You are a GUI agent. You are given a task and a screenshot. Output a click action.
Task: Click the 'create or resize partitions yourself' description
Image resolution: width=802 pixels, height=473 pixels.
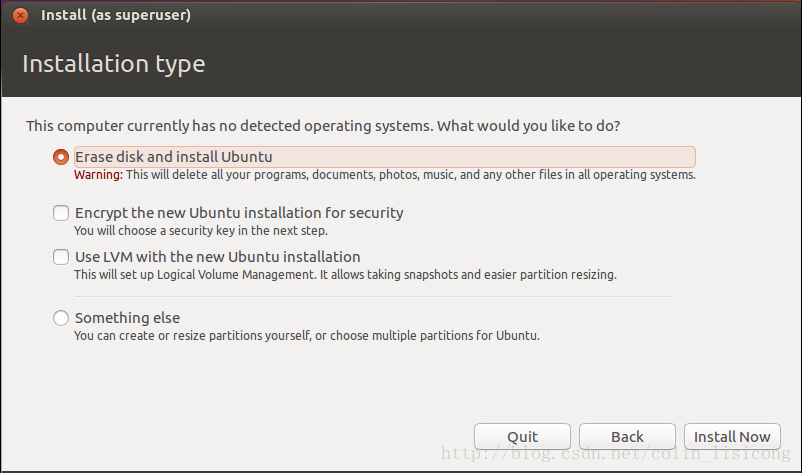click(306, 336)
